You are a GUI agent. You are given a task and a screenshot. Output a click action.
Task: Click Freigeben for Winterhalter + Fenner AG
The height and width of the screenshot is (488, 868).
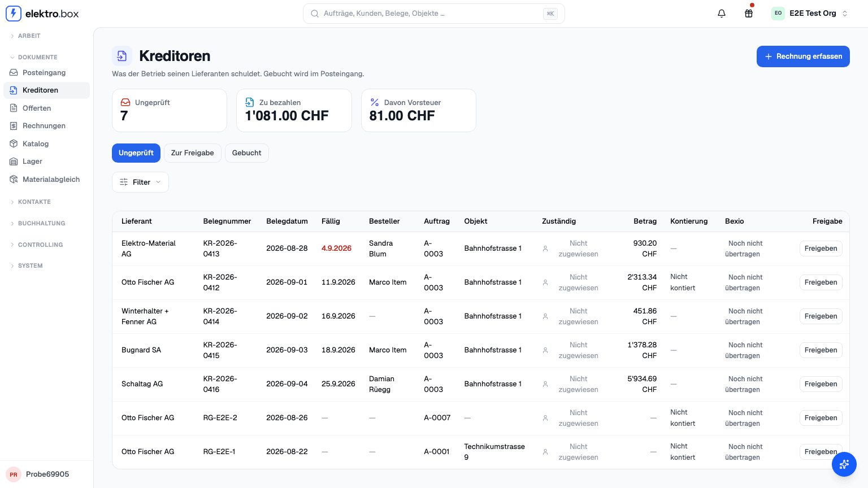[821, 316]
